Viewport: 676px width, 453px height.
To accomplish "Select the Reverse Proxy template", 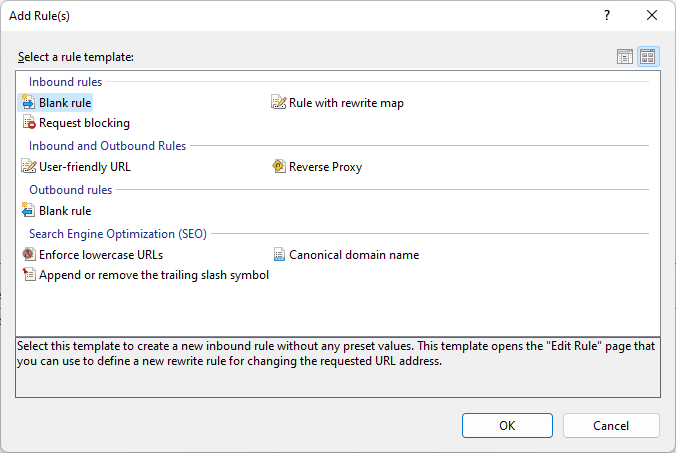I will (325, 167).
